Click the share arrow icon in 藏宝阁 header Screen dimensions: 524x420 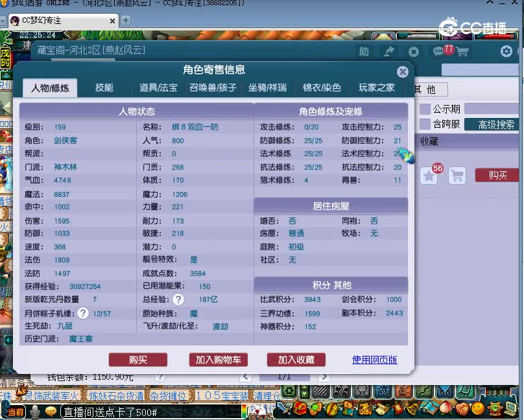(388, 52)
